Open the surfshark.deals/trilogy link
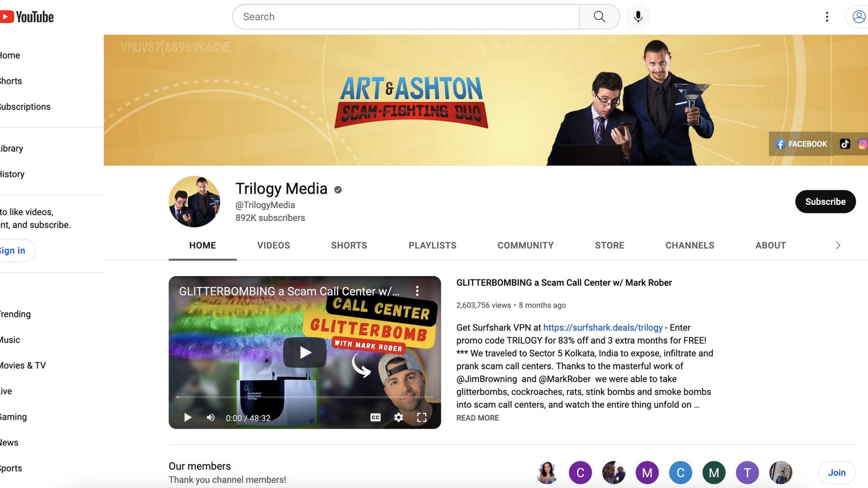This screenshot has width=868, height=488. point(603,328)
